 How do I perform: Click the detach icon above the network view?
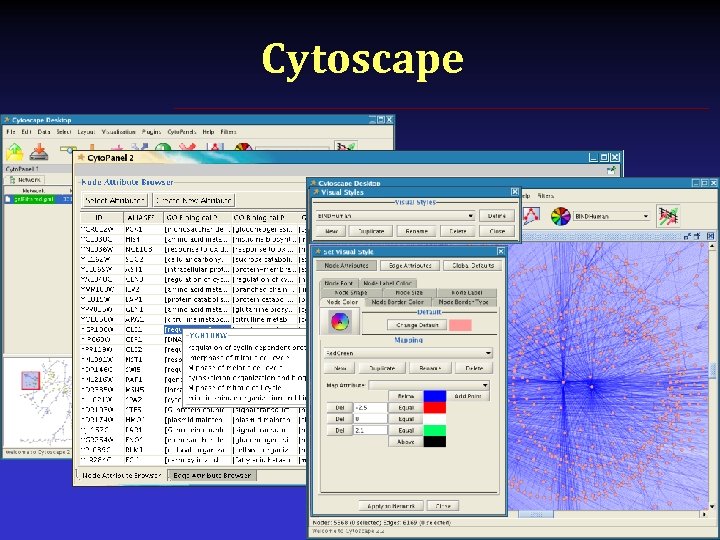[x=687, y=236]
